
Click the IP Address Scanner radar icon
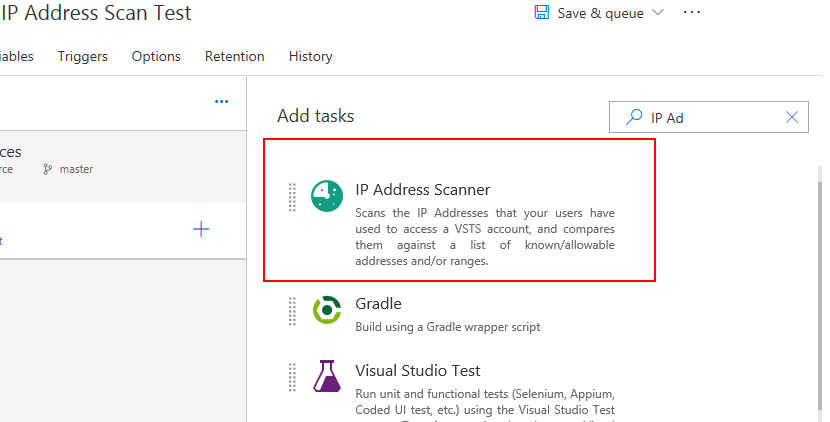pyautogui.click(x=327, y=196)
